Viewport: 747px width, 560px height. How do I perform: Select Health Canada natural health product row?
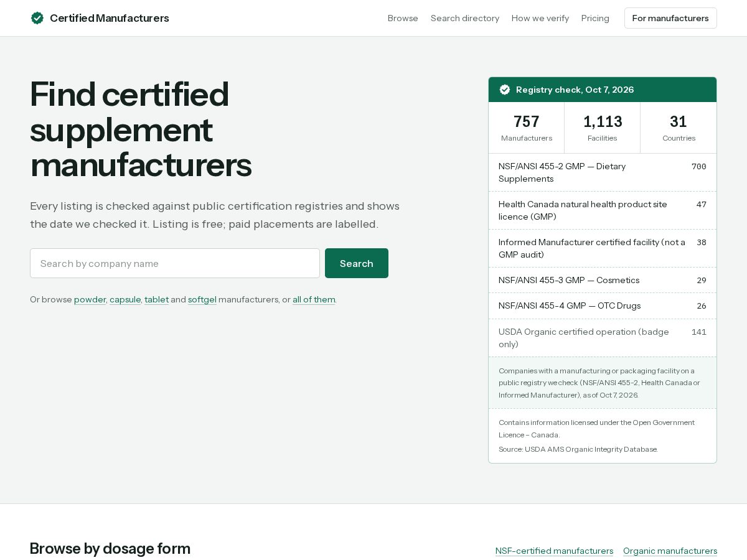603,210
